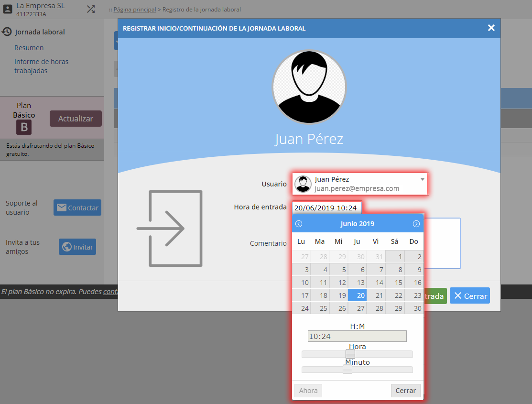Click the X icon on blue Cerrar button

tap(458, 295)
